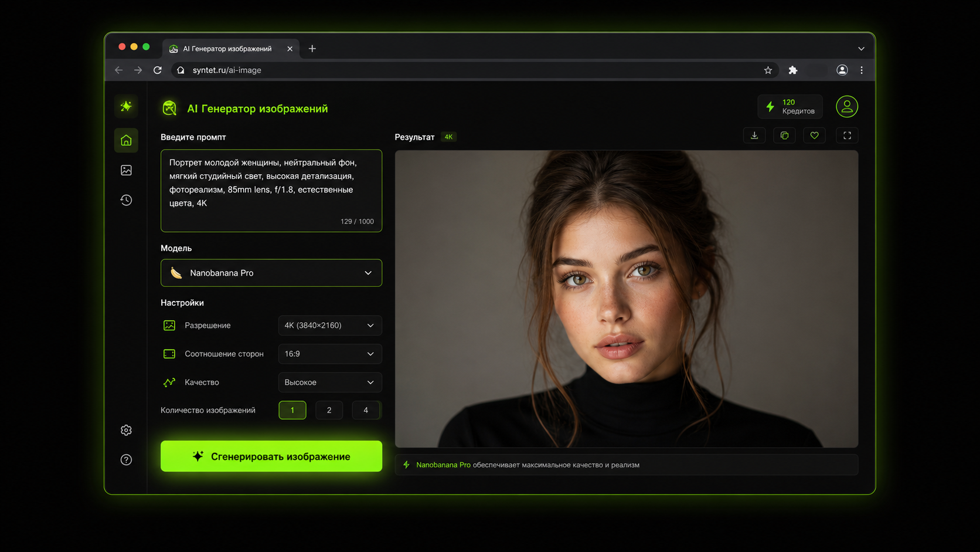Select the AI Генератор изображений tab
The image size is (980, 552).
(231, 49)
